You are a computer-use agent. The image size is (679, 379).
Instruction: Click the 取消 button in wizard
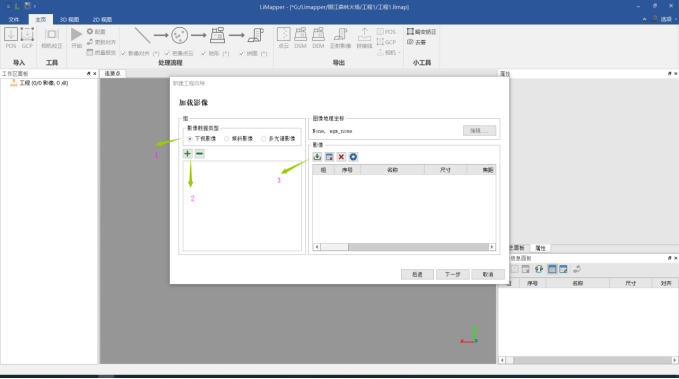[488, 274]
